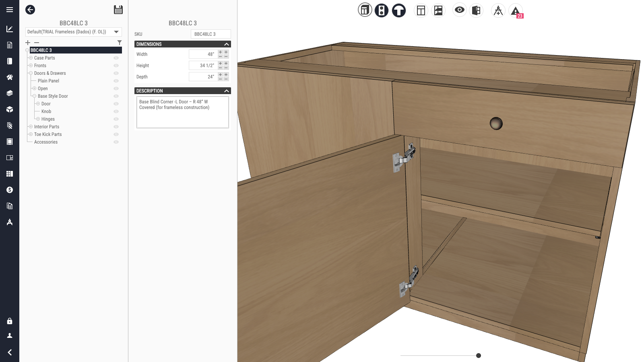Image resolution: width=644 pixels, height=362 pixels.
Task: Toggle visibility of Base Style Door
Action: coord(116,96)
